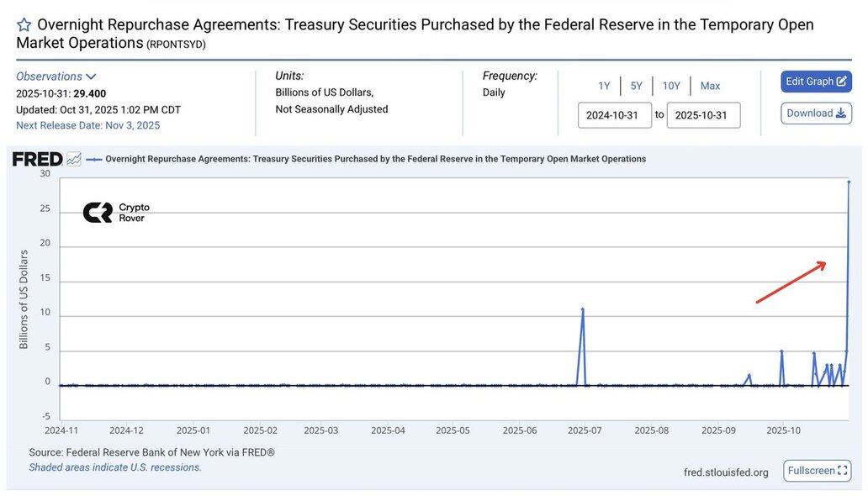Image resolution: width=868 pixels, height=496 pixels.
Task: Select the 1Y date range
Action: pyautogui.click(x=604, y=86)
